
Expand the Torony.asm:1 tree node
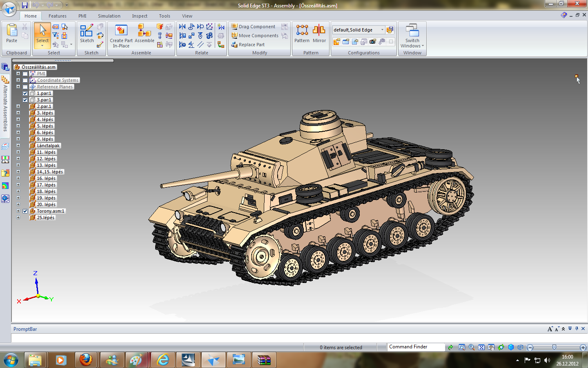point(18,211)
